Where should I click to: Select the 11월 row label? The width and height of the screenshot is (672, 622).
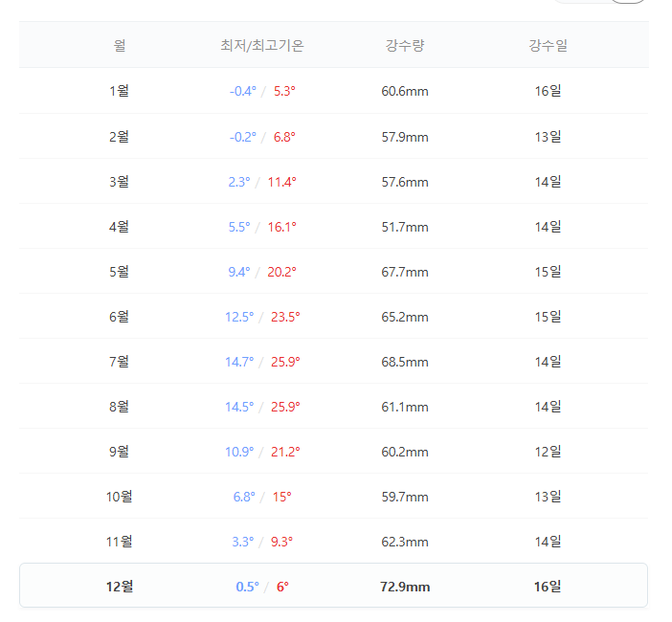[119, 542]
